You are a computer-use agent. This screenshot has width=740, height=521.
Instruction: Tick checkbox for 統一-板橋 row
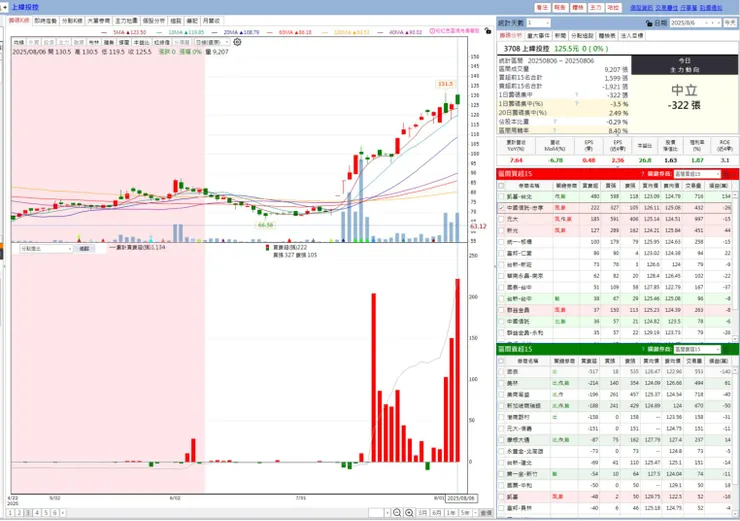[501, 242]
